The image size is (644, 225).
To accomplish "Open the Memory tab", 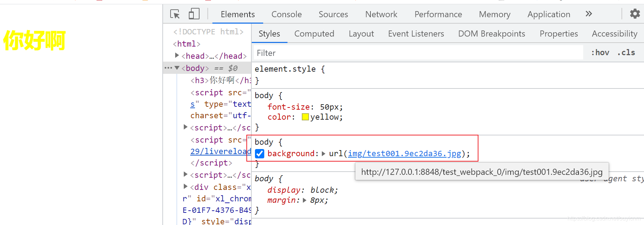I will [495, 14].
